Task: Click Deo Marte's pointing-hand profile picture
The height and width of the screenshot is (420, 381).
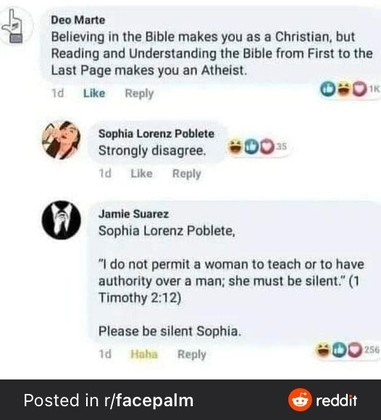Action: pyautogui.click(x=14, y=26)
